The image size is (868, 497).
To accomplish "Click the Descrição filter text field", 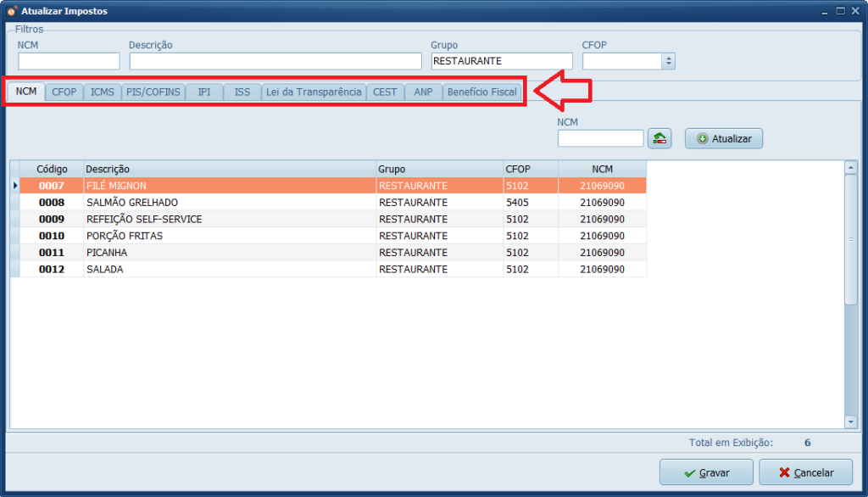I will [x=275, y=61].
